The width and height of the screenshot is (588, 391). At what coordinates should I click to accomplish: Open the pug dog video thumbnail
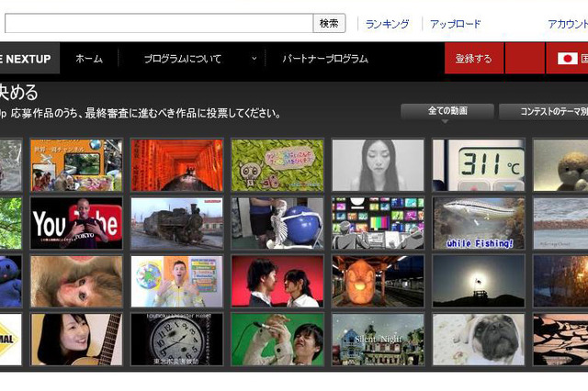tap(479, 340)
